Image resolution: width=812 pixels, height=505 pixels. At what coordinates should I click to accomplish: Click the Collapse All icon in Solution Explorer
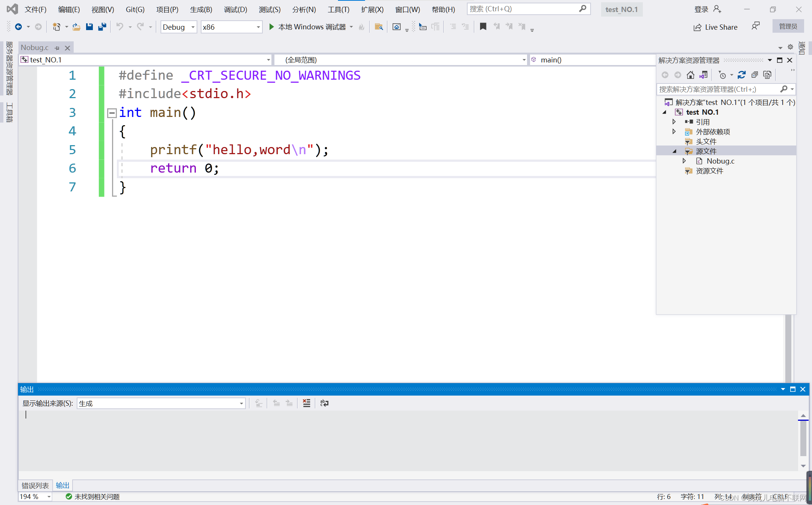coord(754,75)
